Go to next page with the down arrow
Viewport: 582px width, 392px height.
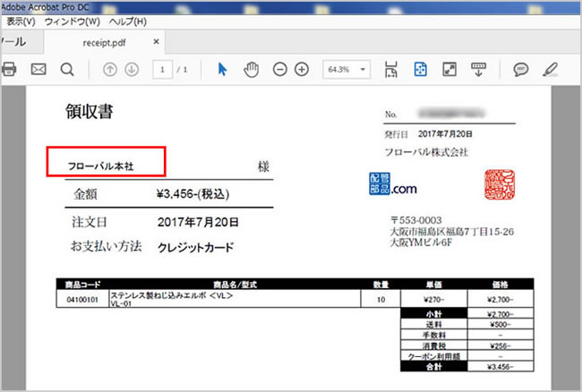[131, 69]
